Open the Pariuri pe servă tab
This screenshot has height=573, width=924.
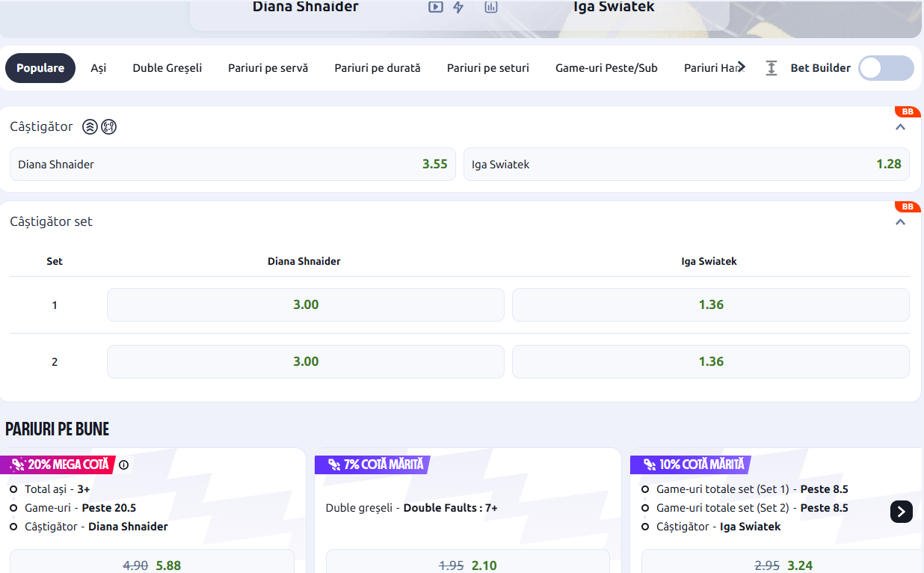coord(268,68)
